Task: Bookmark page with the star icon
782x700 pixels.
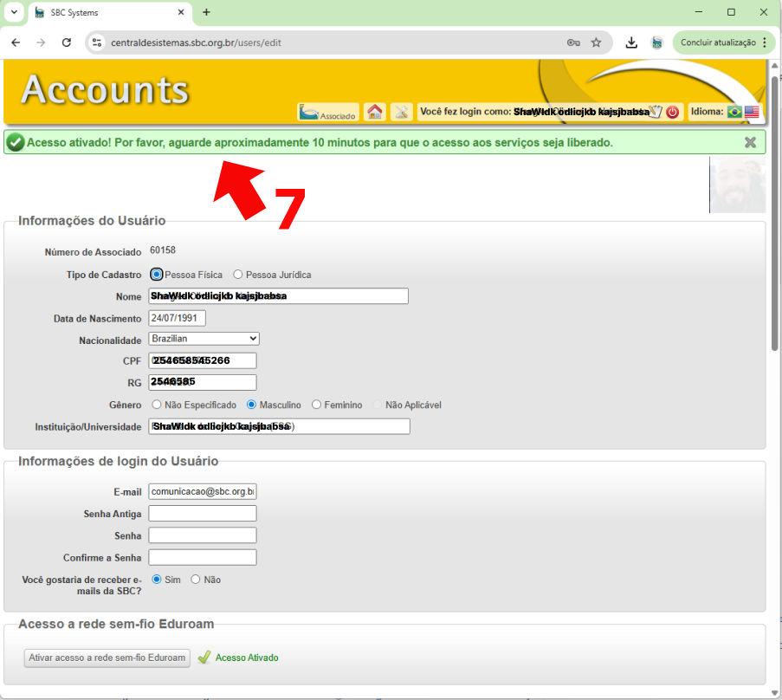Action: coord(596,42)
